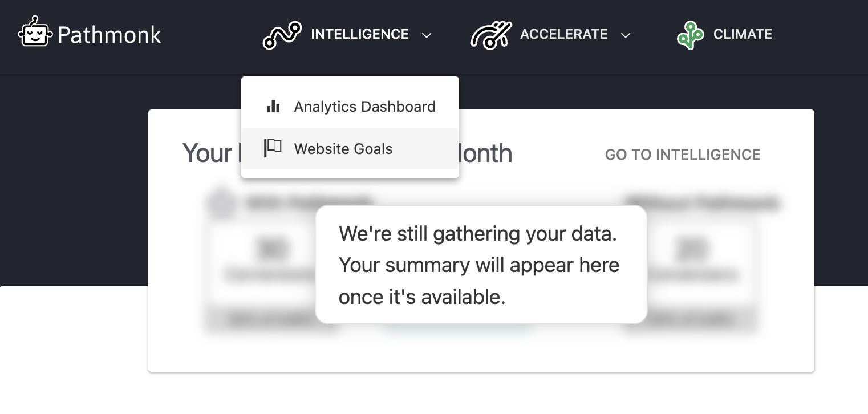Click the blurred Pathmonk stats card header
Screen dimensions: 868x414
pos(297,202)
